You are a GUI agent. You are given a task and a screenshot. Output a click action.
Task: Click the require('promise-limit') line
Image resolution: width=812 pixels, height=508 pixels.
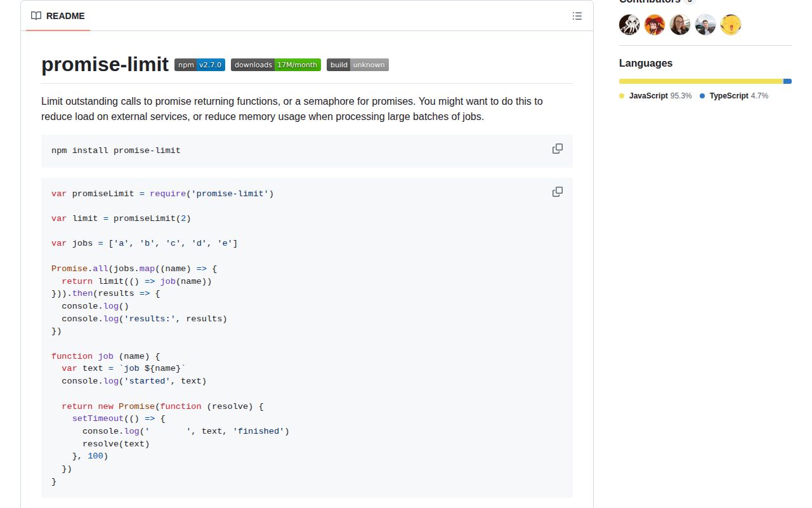click(x=162, y=194)
